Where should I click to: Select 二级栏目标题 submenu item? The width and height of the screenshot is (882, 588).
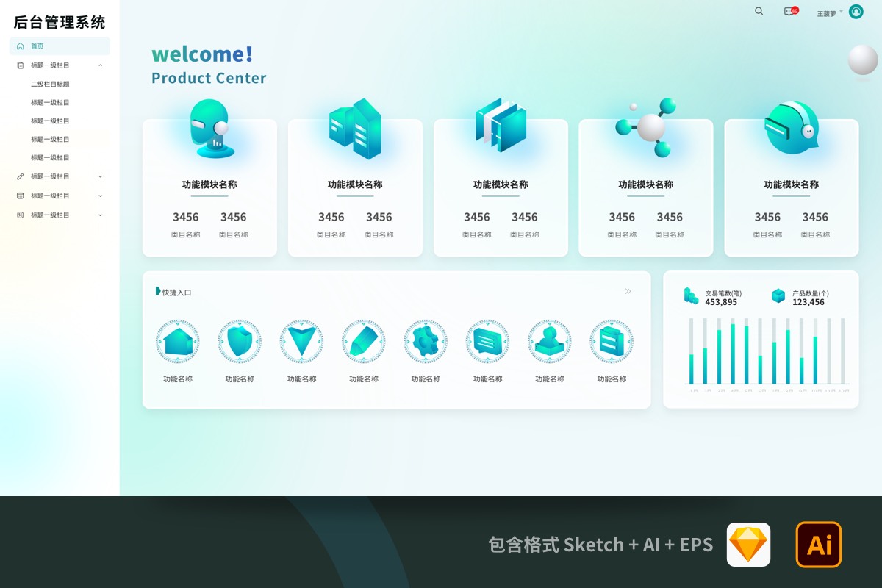(50, 85)
